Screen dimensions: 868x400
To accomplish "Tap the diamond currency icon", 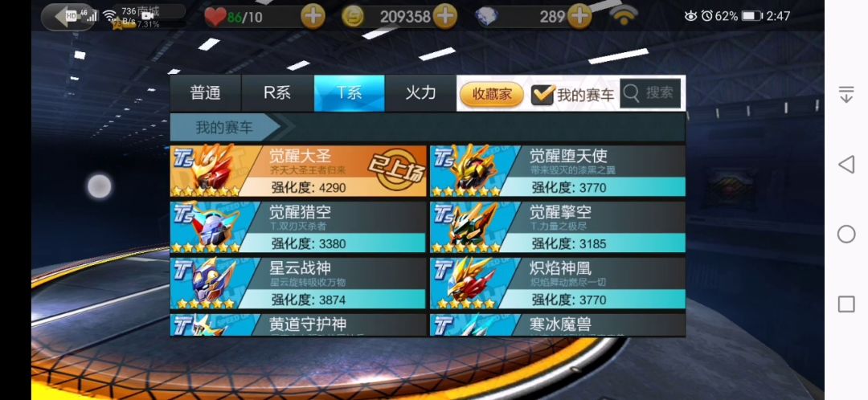I will click(x=489, y=17).
